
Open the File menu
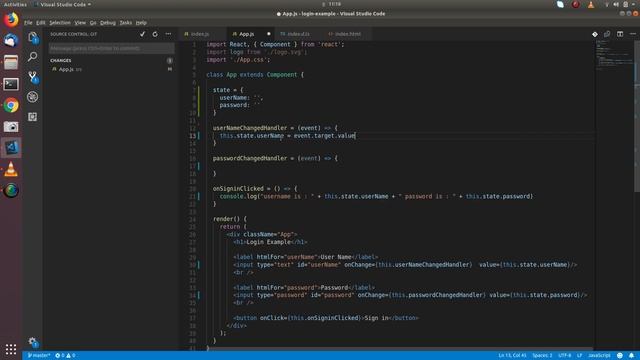[x=28, y=23]
